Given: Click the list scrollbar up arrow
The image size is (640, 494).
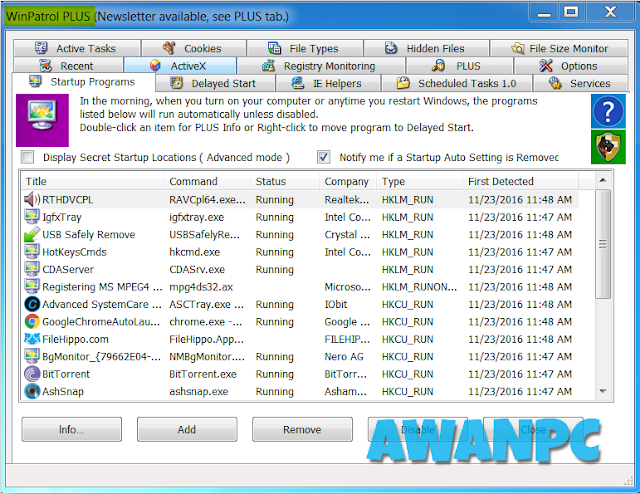Looking at the screenshot, I should 603,180.
